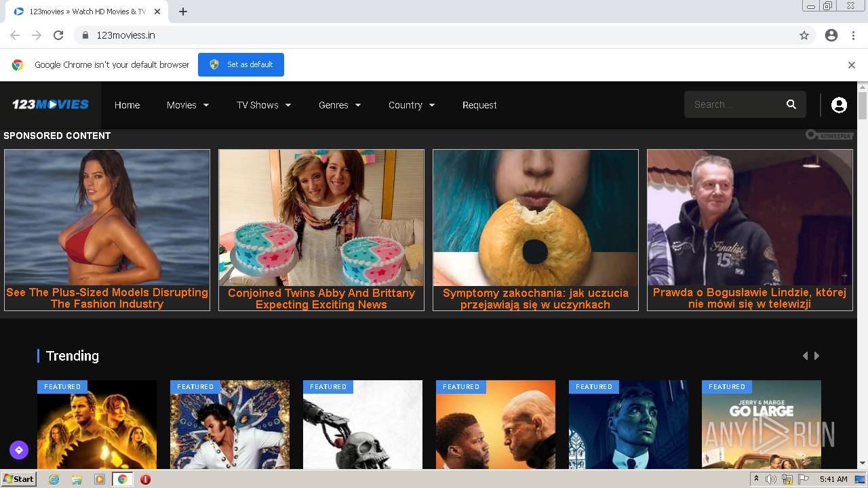Open the skull and robot arm poster
The height and width of the screenshot is (488, 868).
click(363, 424)
